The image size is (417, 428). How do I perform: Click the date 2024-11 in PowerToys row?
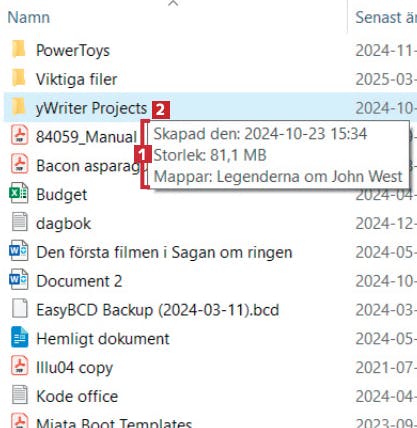coord(386,51)
